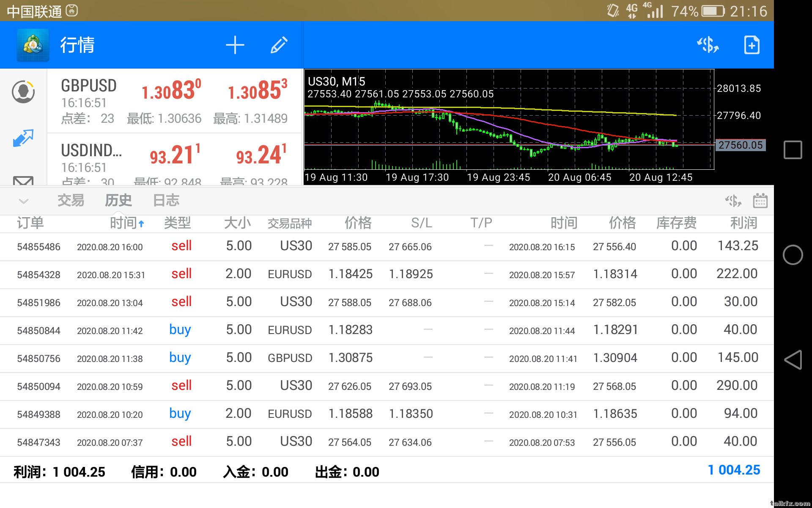Collapse the bottom panel with chevron

[x=24, y=201]
